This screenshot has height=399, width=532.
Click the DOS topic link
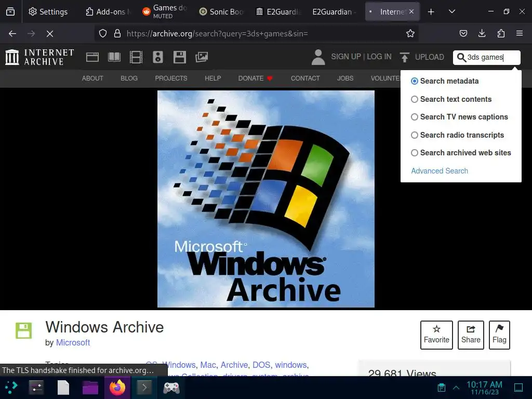pyautogui.click(x=261, y=365)
